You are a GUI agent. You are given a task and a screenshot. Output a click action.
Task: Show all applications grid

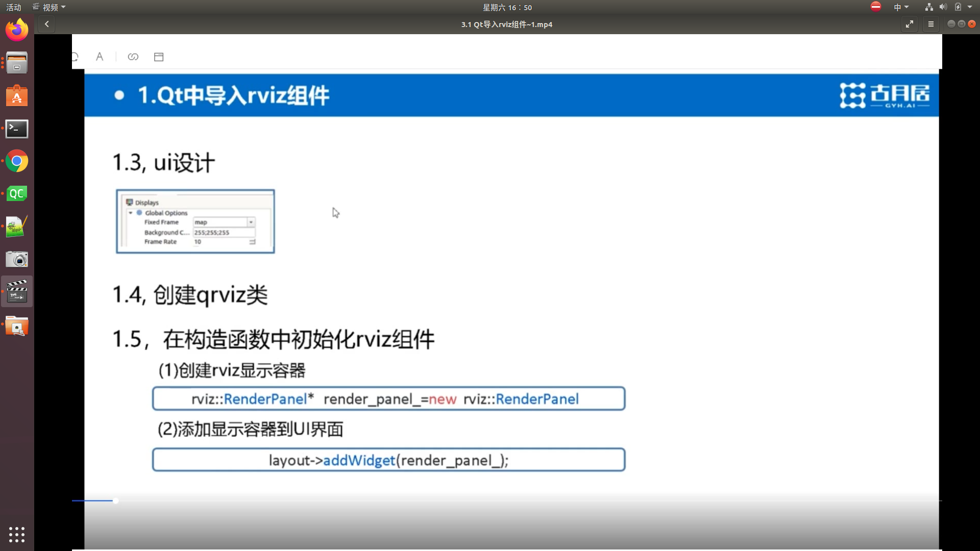[17, 534]
